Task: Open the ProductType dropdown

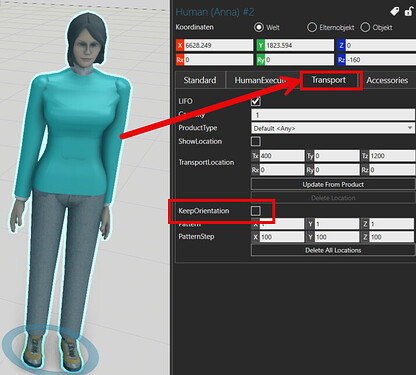Action: tap(333, 128)
